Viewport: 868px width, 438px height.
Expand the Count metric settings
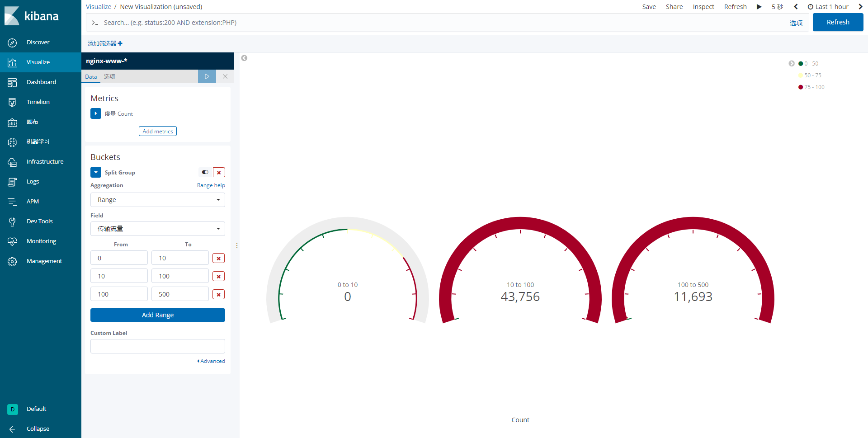[96, 113]
